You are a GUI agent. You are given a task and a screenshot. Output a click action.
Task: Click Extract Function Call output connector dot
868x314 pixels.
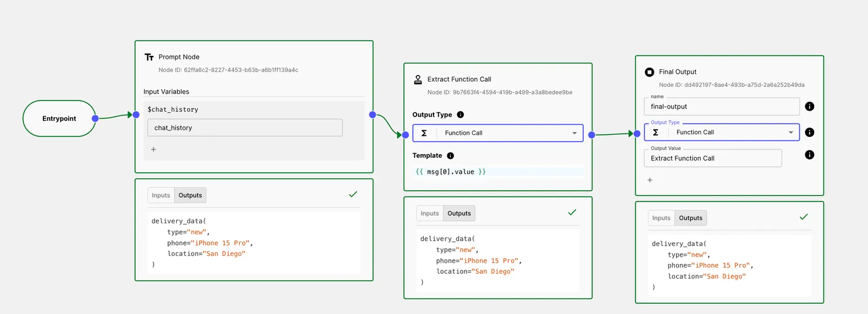point(591,135)
